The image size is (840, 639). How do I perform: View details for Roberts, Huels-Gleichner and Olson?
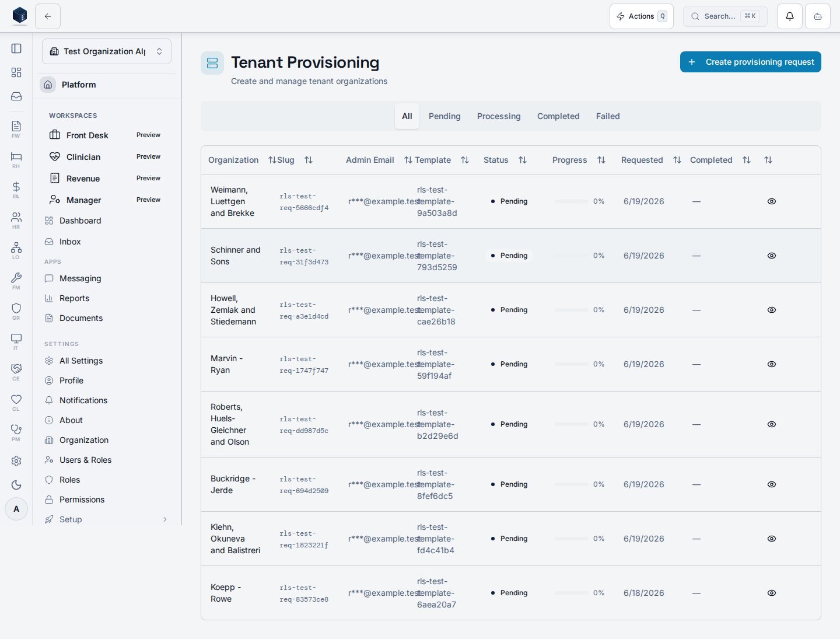click(x=772, y=424)
